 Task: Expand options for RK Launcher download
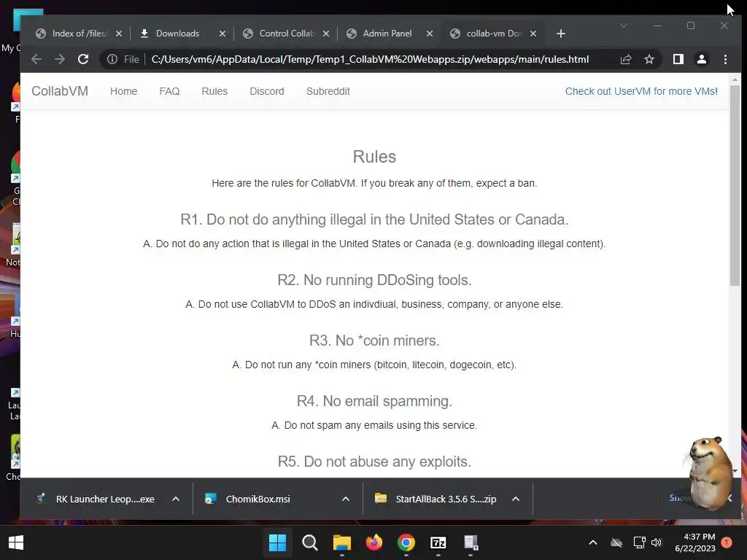(176, 499)
